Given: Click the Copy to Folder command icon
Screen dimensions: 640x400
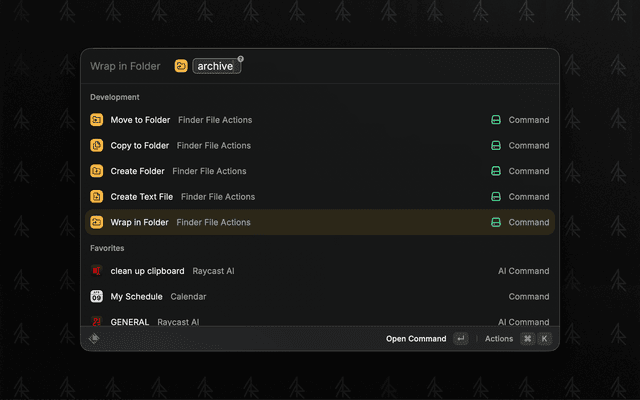Looking at the screenshot, I should pos(97,146).
